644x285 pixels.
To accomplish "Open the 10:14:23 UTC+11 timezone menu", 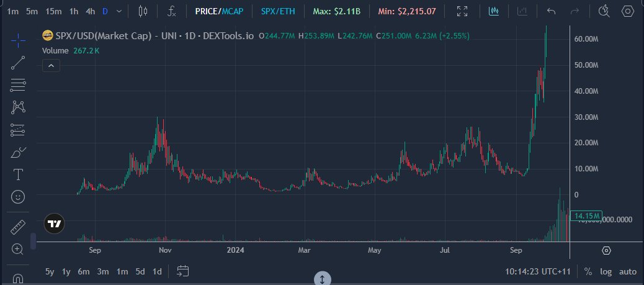I will pos(538,271).
